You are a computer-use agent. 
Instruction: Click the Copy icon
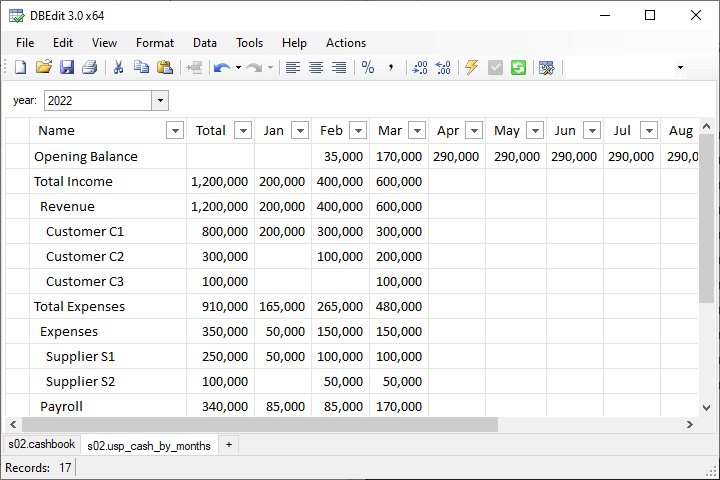click(141, 68)
